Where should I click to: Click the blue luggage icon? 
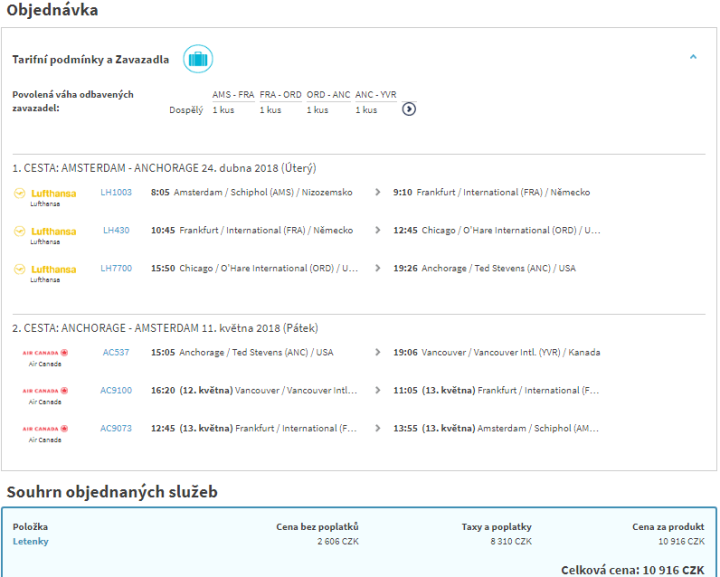coord(197,59)
